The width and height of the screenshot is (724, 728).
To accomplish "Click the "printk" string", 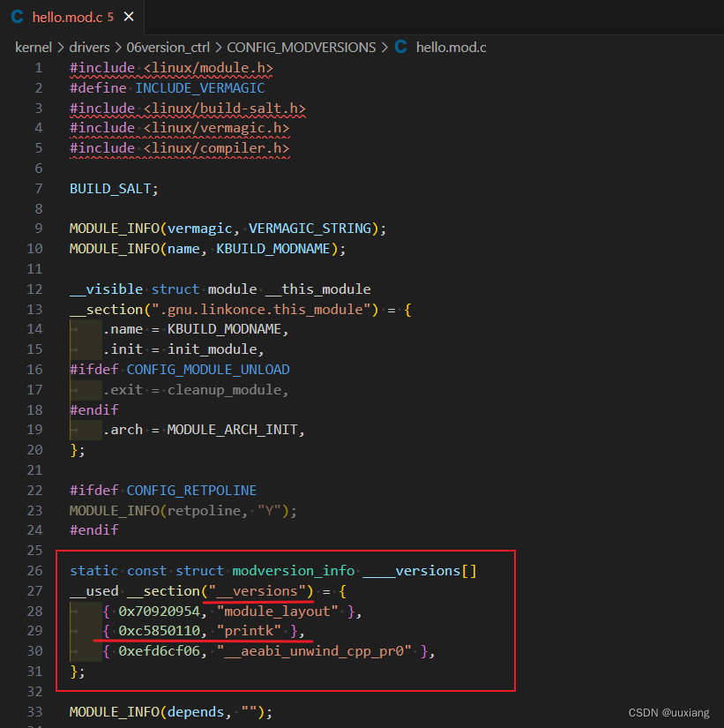I will [x=249, y=631].
